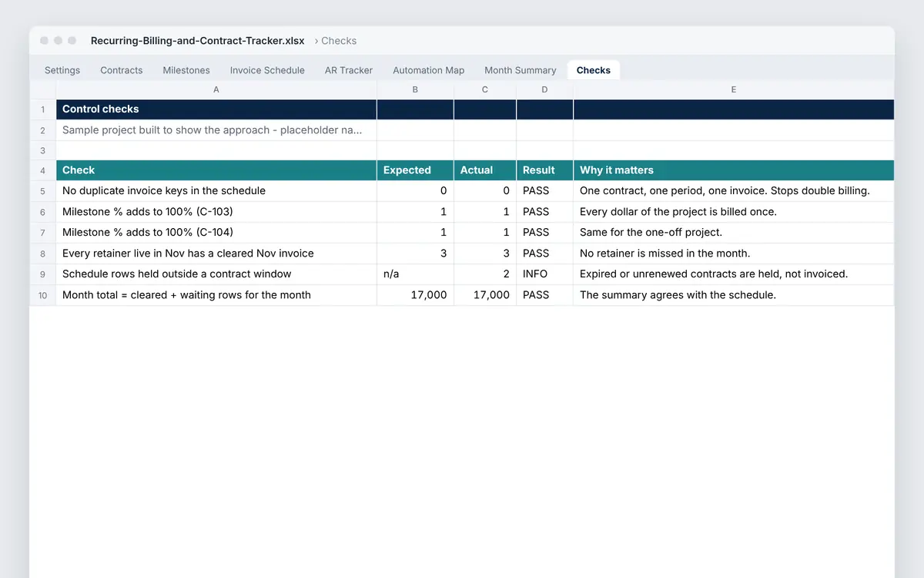Click Actual value 2 in row 9

tap(485, 274)
